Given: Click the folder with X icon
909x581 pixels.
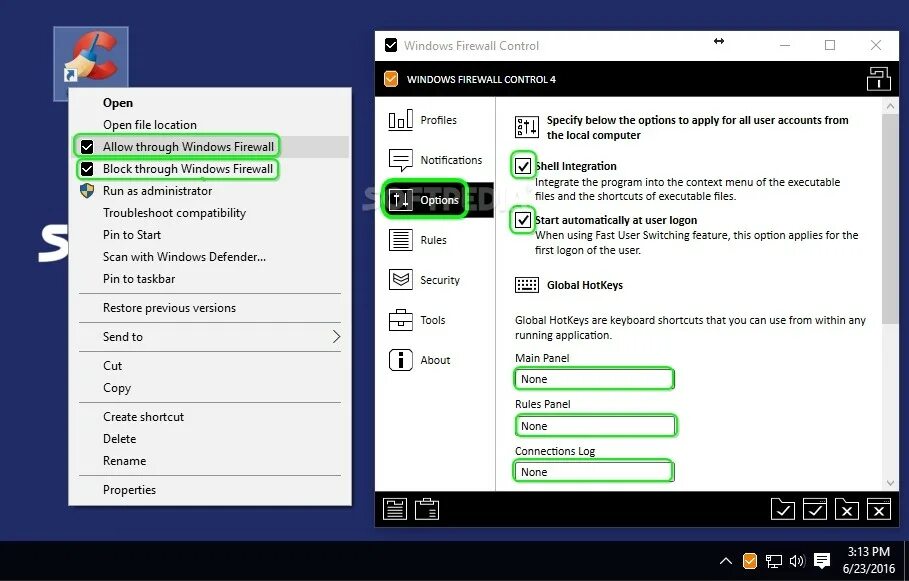Looking at the screenshot, I should [x=846, y=509].
